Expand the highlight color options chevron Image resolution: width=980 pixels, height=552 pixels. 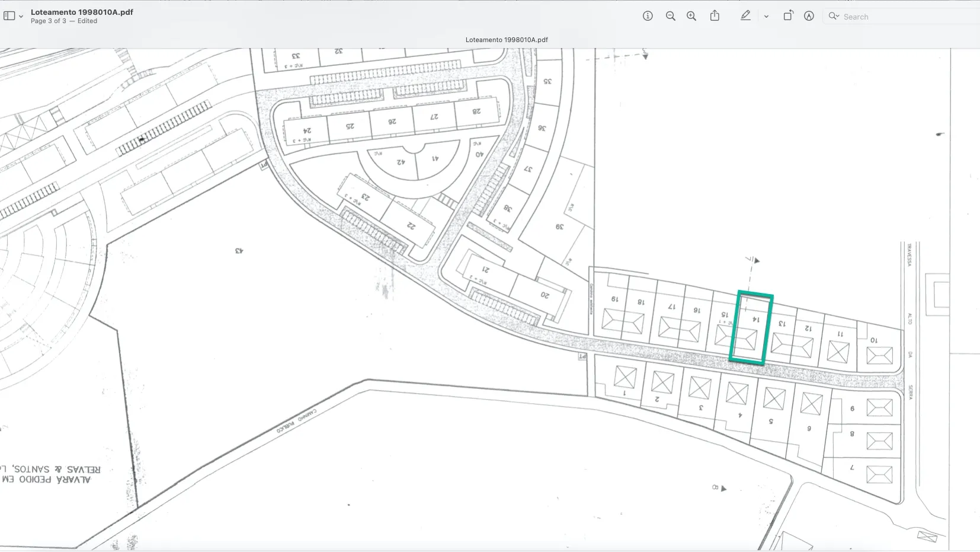click(766, 17)
